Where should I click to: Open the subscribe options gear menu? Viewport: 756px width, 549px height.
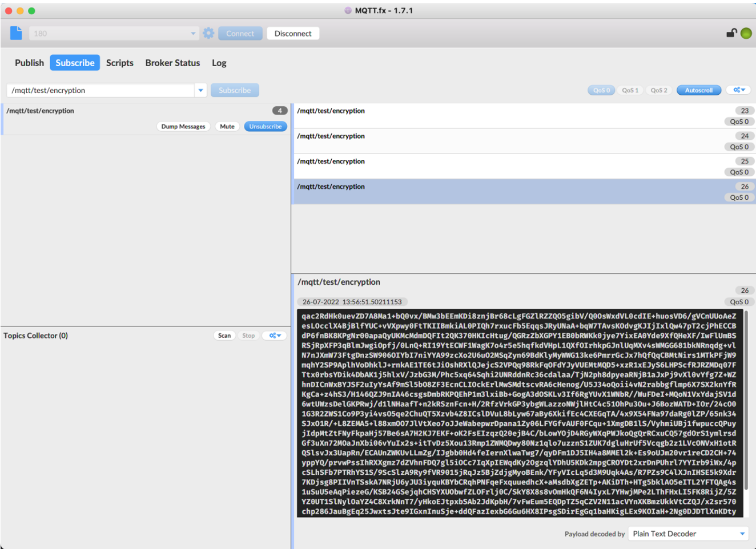click(x=739, y=90)
